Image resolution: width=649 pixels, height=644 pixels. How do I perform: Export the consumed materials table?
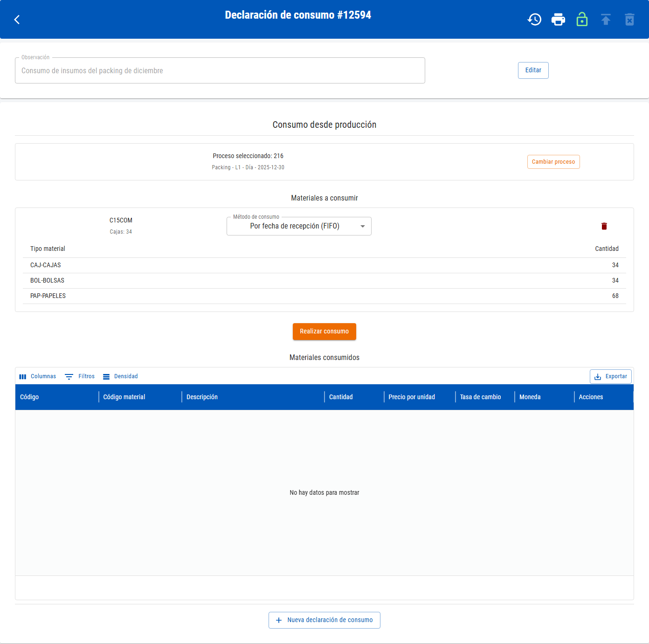point(611,376)
